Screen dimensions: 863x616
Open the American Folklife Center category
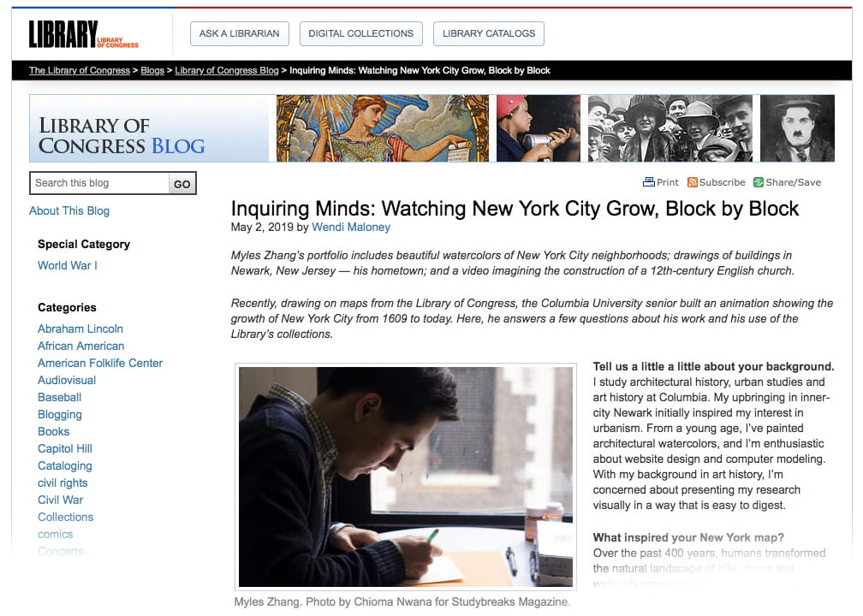[x=100, y=363]
